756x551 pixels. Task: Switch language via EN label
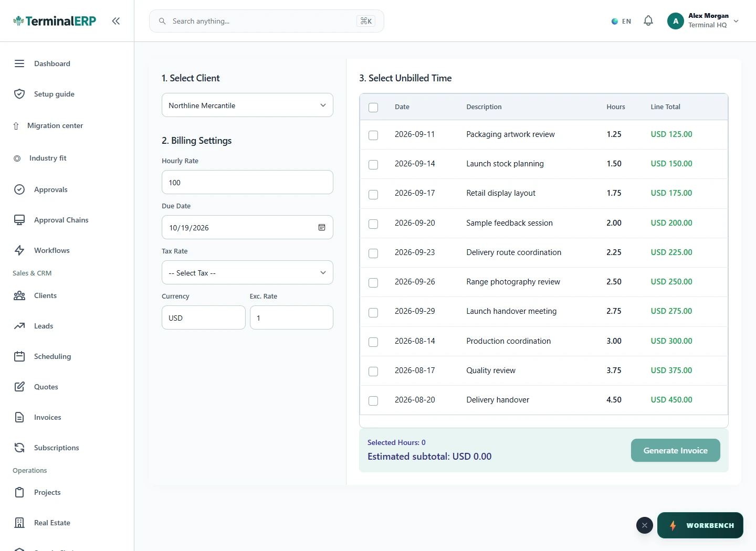point(626,22)
